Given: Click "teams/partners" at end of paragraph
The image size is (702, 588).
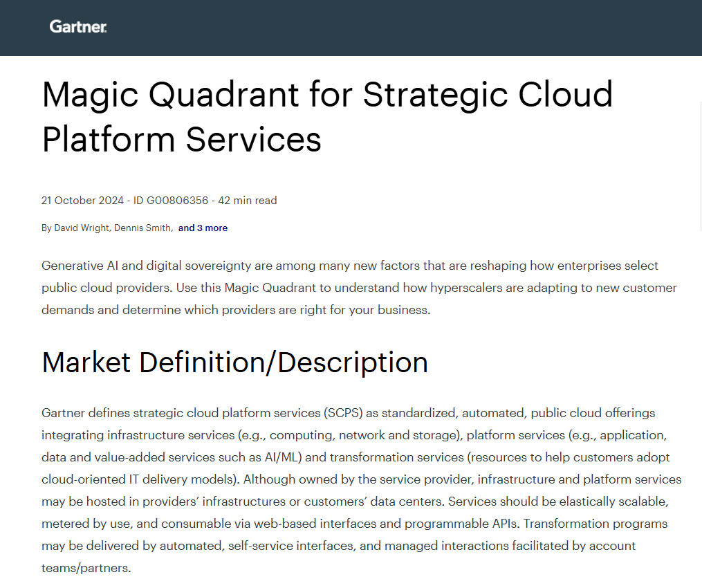Looking at the screenshot, I should (86, 568).
